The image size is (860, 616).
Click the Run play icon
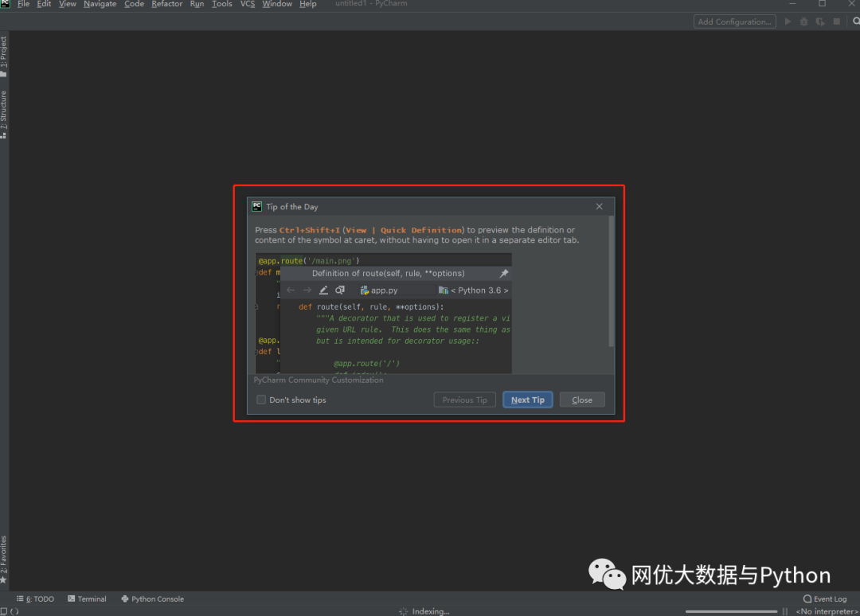pos(788,21)
